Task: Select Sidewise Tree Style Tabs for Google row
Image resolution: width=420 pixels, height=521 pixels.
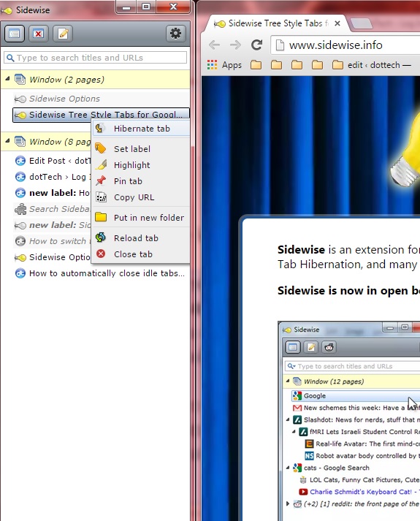Action: [x=102, y=115]
